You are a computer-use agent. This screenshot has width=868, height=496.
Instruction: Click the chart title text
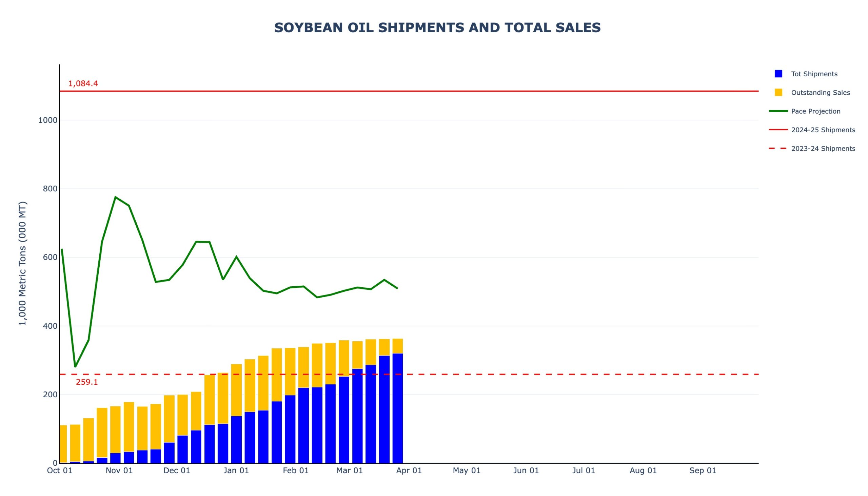tap(437, 27)
